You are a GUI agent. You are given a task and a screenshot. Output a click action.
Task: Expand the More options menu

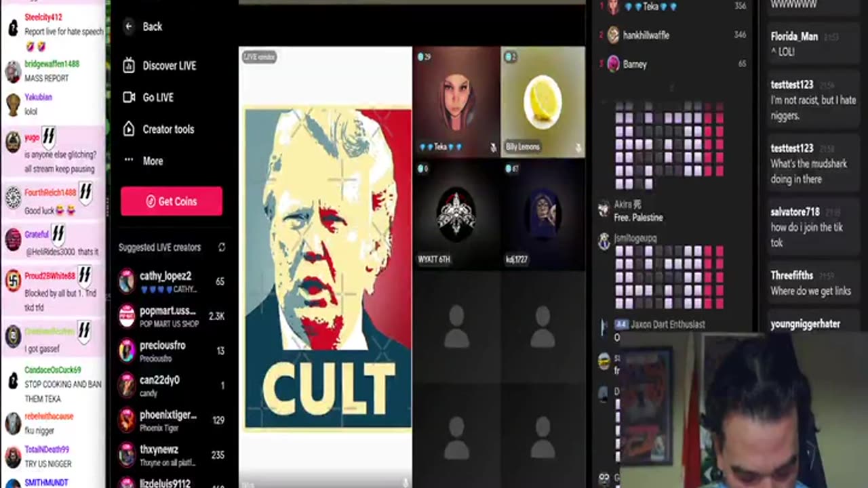[144, 161]
